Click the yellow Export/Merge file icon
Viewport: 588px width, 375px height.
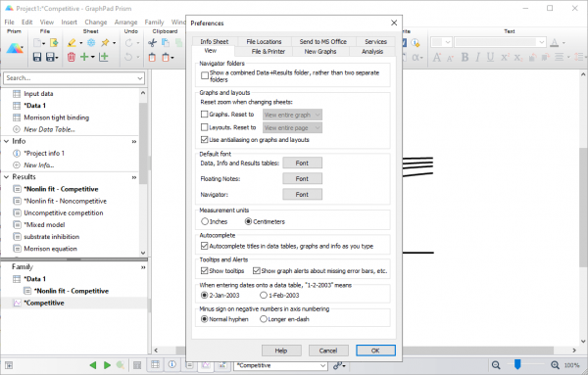[54, 43]
